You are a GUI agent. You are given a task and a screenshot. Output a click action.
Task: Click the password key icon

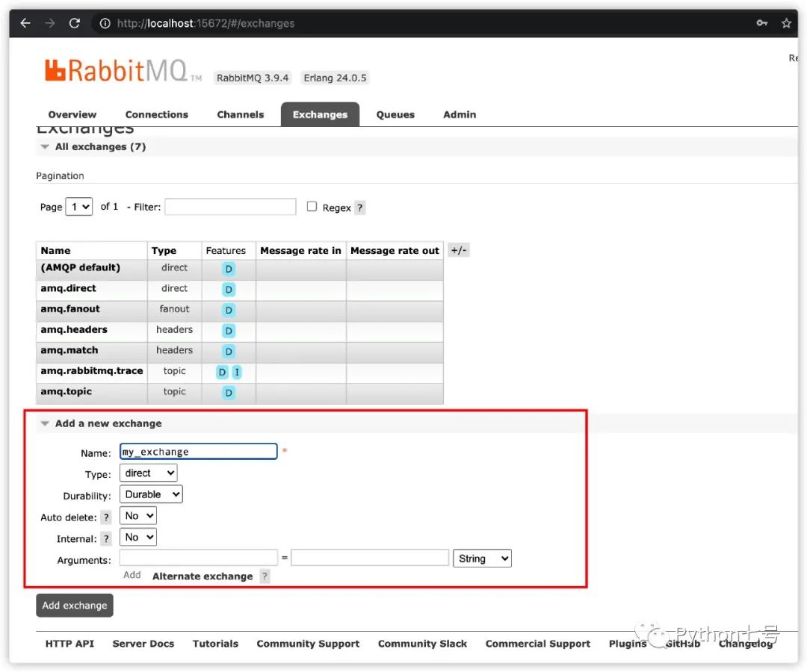point(761,23)
